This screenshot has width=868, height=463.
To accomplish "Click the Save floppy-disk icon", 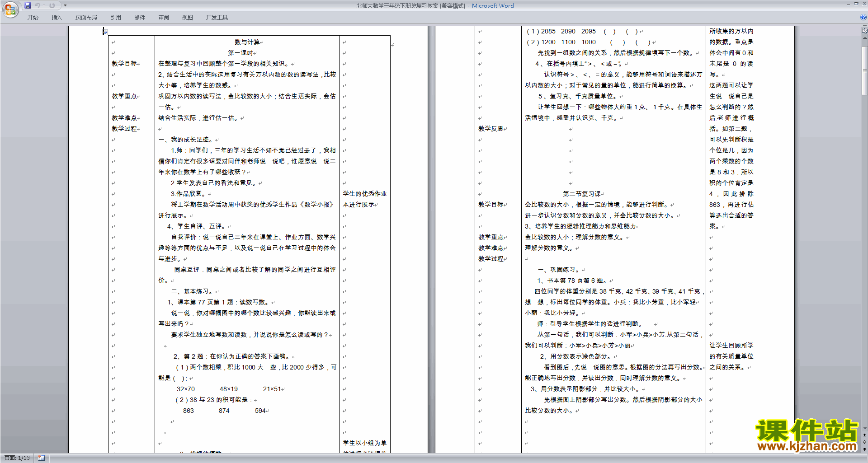I will point(28,5).
